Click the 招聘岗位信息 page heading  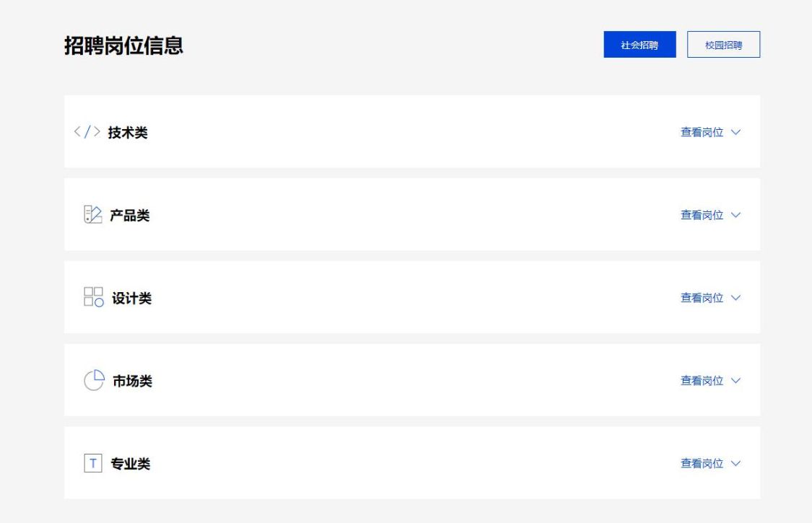(123, 45)
